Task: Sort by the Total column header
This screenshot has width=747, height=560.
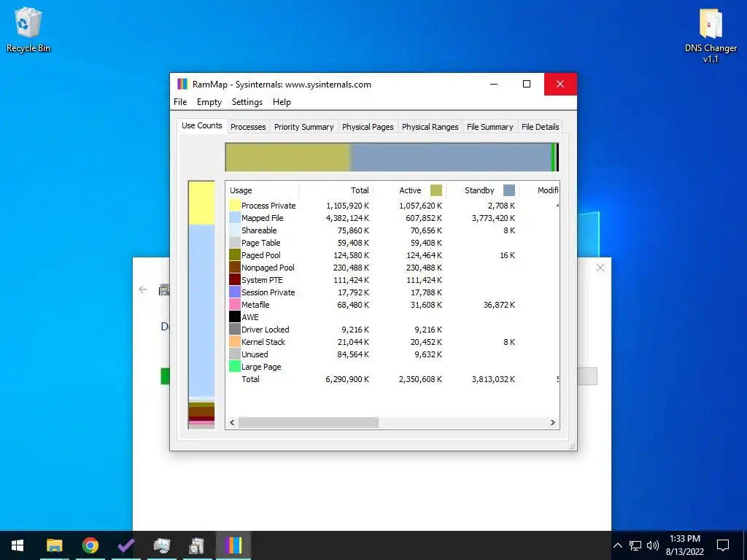Action: click(x=336, y=190)
